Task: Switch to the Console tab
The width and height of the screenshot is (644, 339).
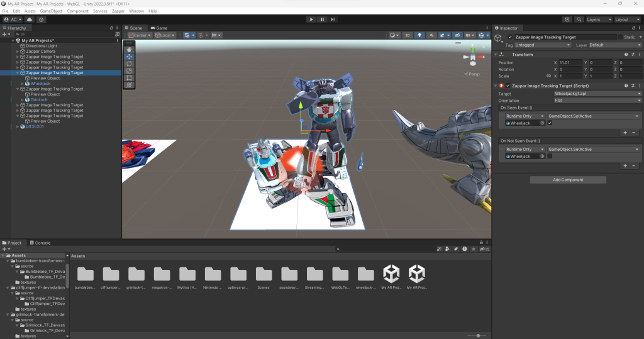Action: click(40, 243)
